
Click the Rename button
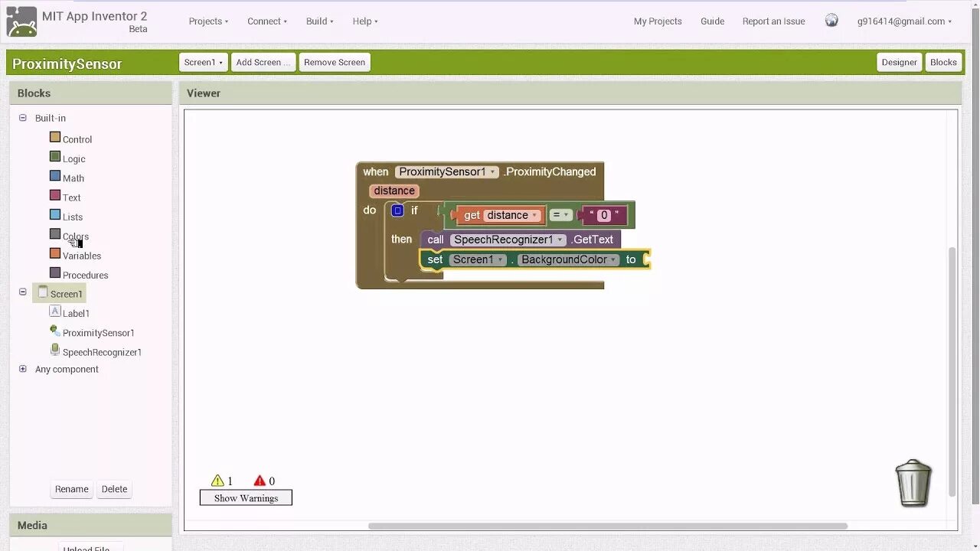click(72, 489)
